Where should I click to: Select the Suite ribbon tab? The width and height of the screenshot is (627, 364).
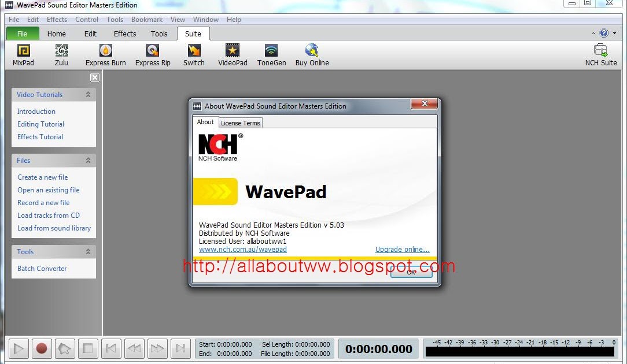tap(193, 34)
